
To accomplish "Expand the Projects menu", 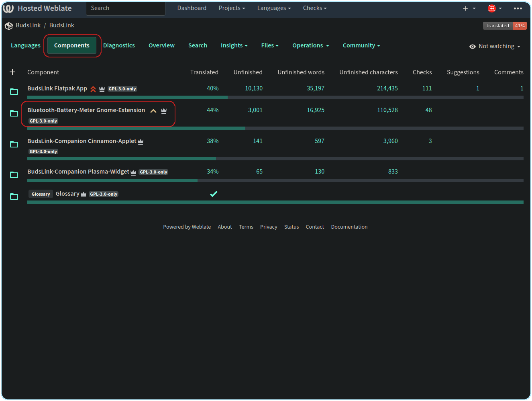I will point(232,8).
